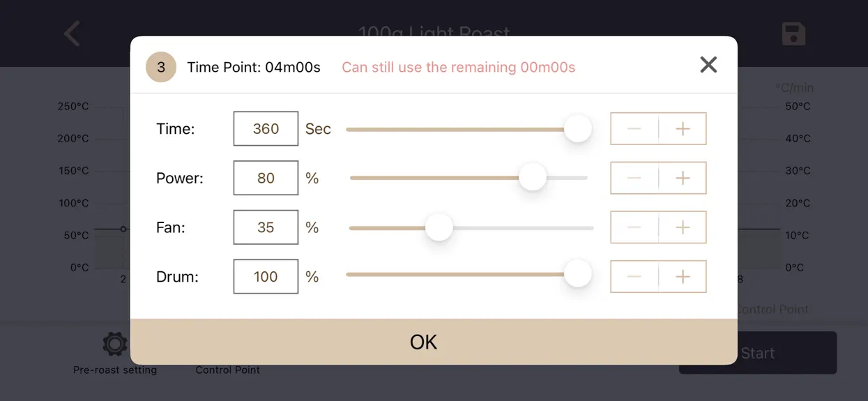Click the Power percentage field showing 80
This screenshot has width=868, height=401.
(x=266, y=178)
